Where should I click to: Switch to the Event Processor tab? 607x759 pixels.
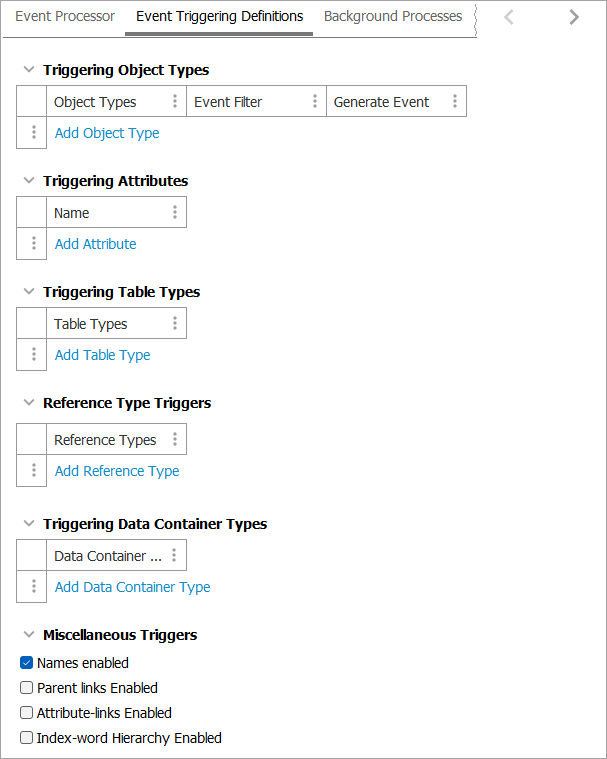point(65,17)
